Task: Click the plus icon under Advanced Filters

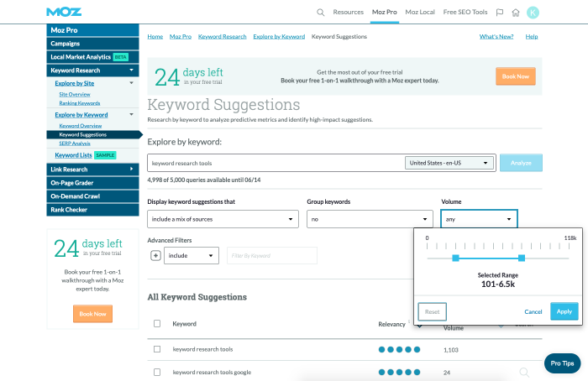Action: point(155,255)
